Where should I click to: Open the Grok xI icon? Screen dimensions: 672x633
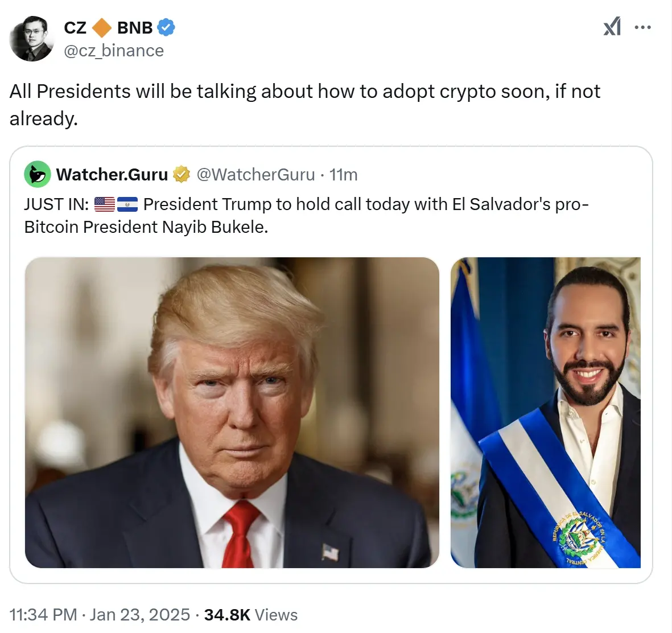point(612,27)
